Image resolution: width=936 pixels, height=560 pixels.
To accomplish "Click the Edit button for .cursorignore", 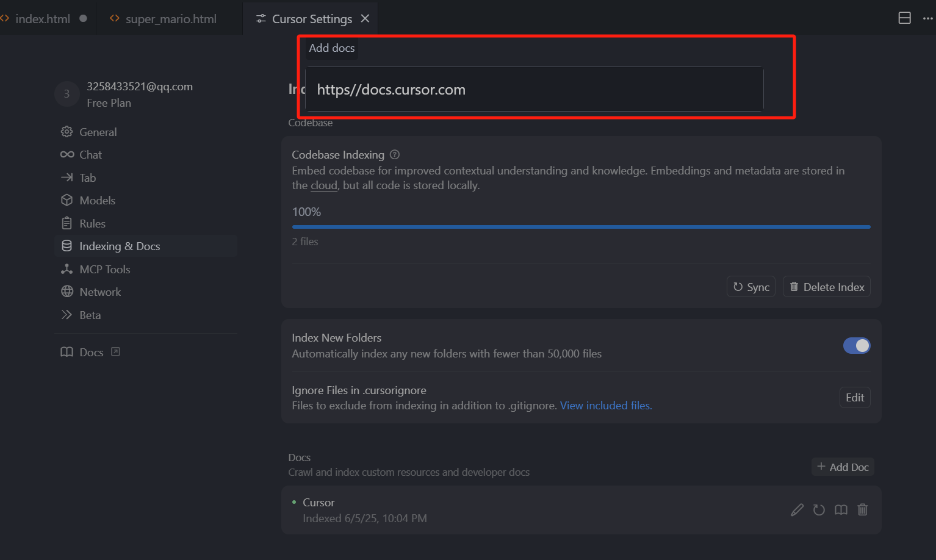I will pyautogui.click(x=855, y=398).
